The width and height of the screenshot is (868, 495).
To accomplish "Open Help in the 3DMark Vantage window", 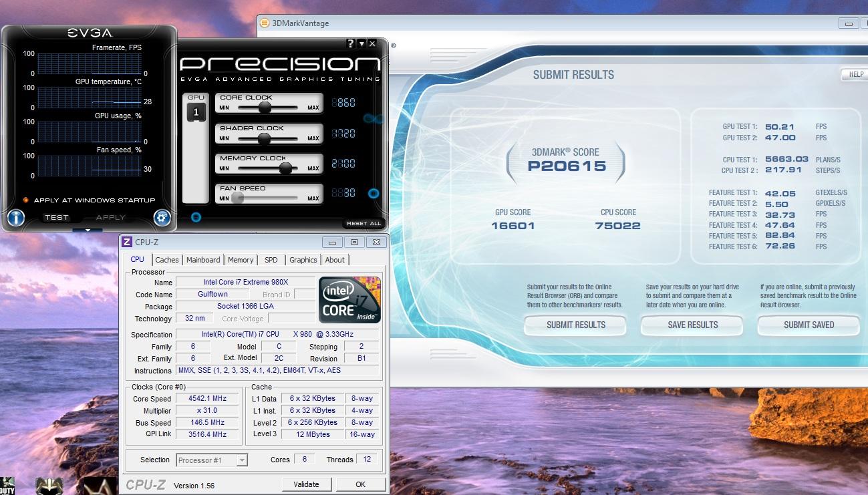I will coord(855,74).
